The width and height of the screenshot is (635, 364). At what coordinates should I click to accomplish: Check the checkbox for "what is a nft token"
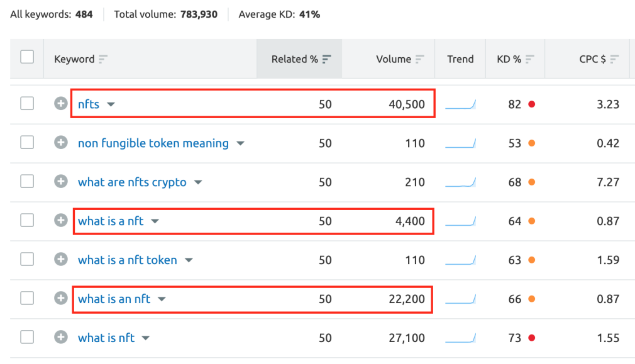coord(26,260)
